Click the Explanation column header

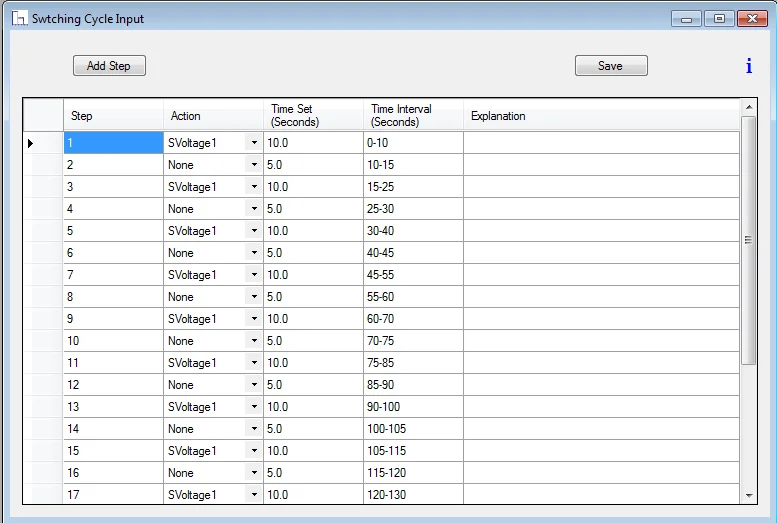pos(600,116)
